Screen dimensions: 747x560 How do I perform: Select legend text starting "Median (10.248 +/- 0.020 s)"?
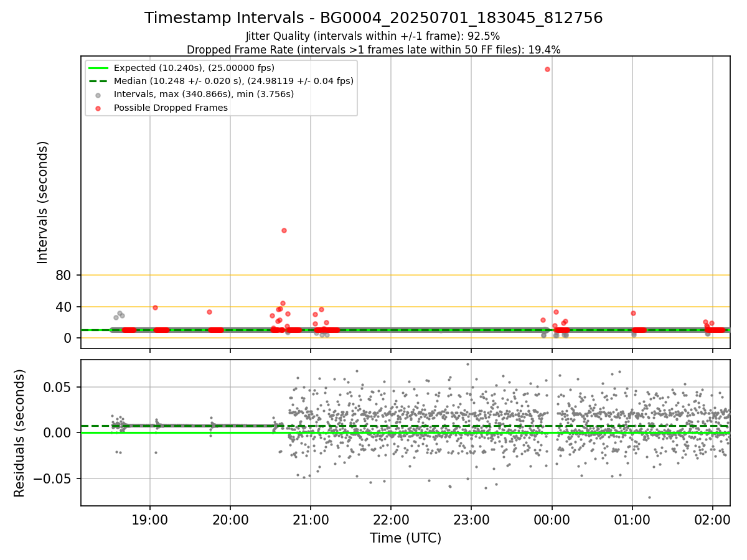coord(233,81)
